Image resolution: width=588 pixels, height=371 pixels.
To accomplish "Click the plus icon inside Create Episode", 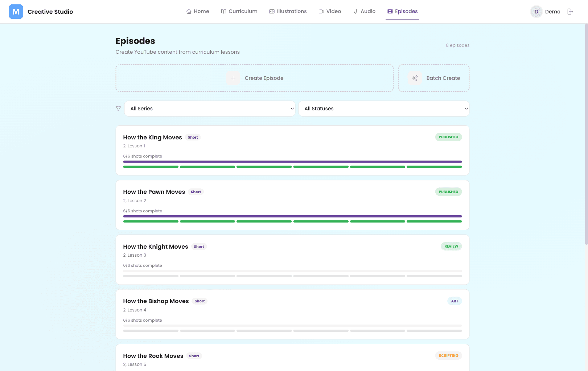I will tap(233, 78).
